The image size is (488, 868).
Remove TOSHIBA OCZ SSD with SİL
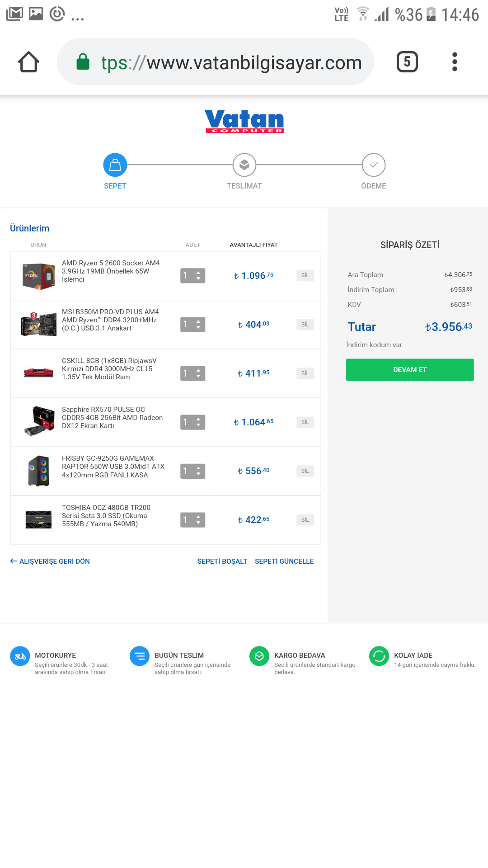pyautogui.click(x=305, y=519)
